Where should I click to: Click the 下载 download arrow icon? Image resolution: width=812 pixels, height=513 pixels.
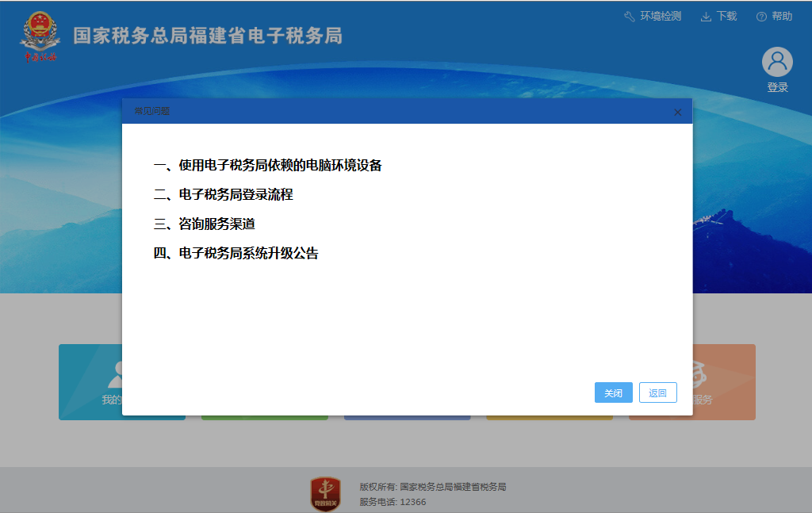point(704,15)
